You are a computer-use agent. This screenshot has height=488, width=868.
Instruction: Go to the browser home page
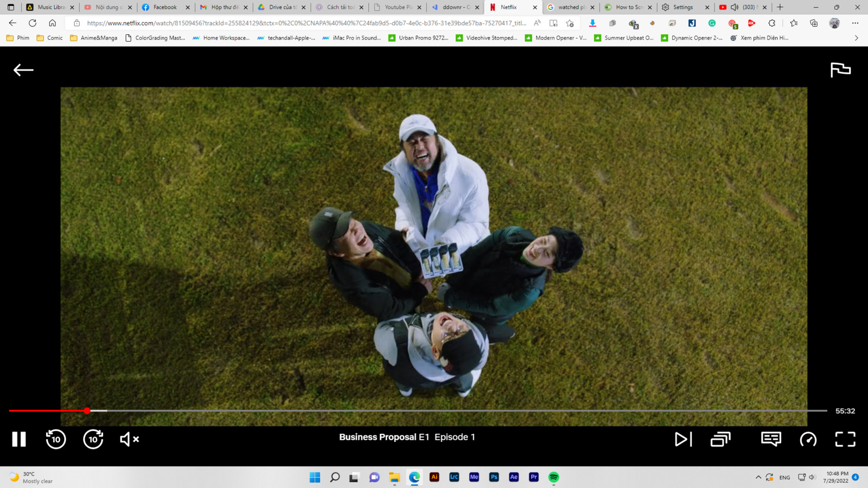pos(53,23)
